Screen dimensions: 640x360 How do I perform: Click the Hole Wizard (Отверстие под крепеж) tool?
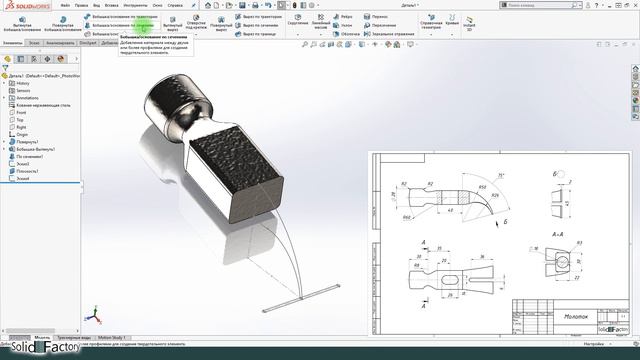pos(196,23)
